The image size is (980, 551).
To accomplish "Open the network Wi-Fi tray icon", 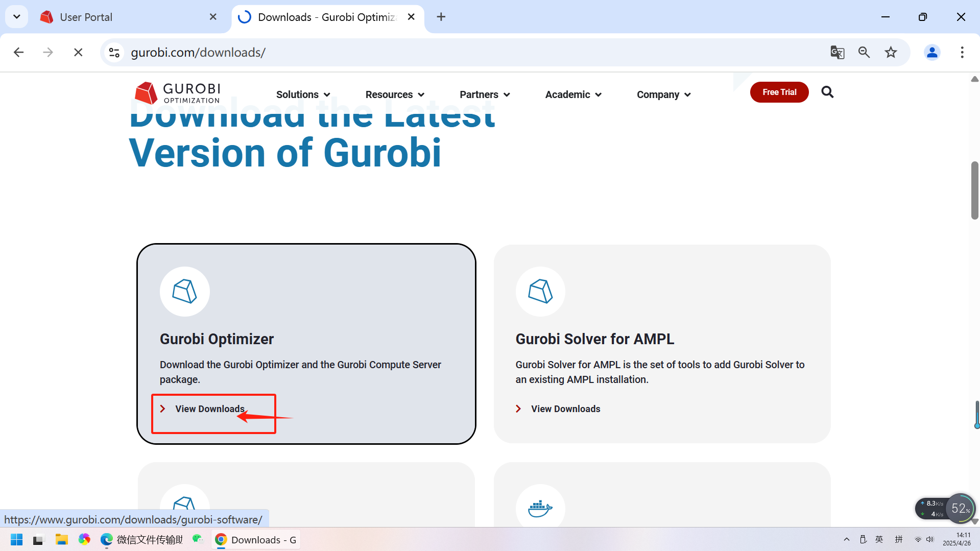I will tap(918, 540).
